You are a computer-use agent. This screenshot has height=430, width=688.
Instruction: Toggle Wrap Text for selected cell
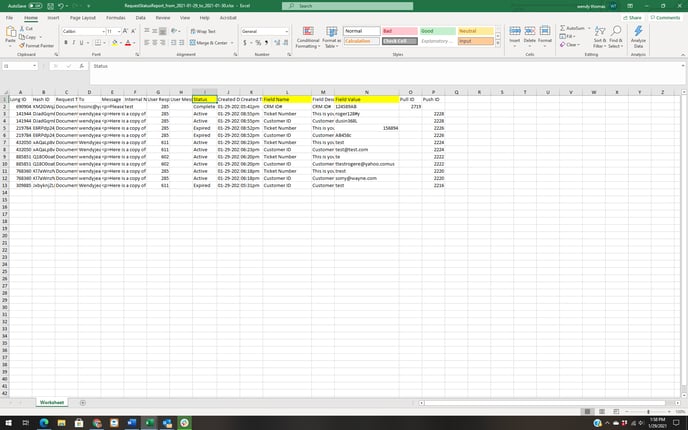click(204, 31)
